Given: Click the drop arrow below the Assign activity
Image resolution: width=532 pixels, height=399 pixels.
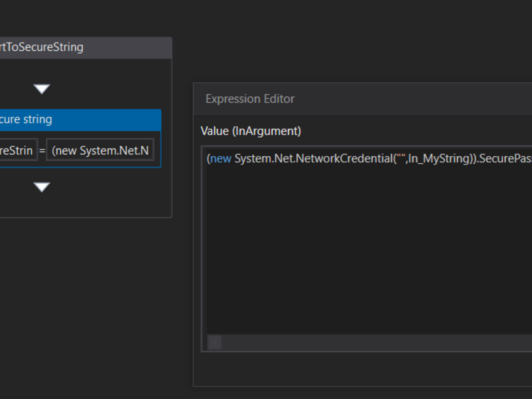Looking at the screenshot, I should pos(42,187).
